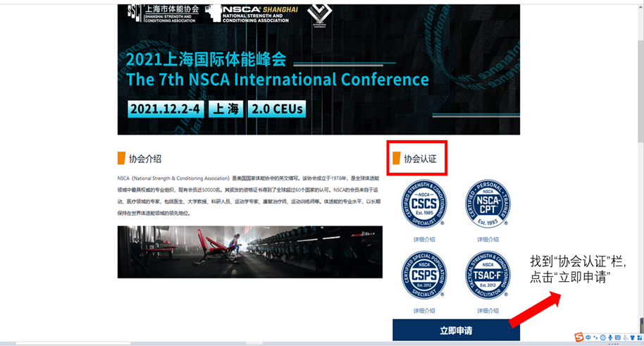Open Sogou toolbox grid icon
The image size is (644, 346).
(x=640, y=338)
